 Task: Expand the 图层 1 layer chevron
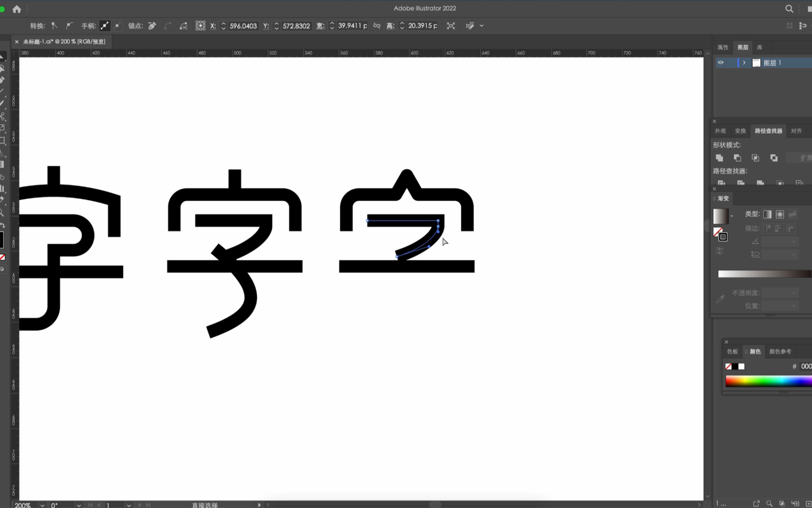pos(744,63)
